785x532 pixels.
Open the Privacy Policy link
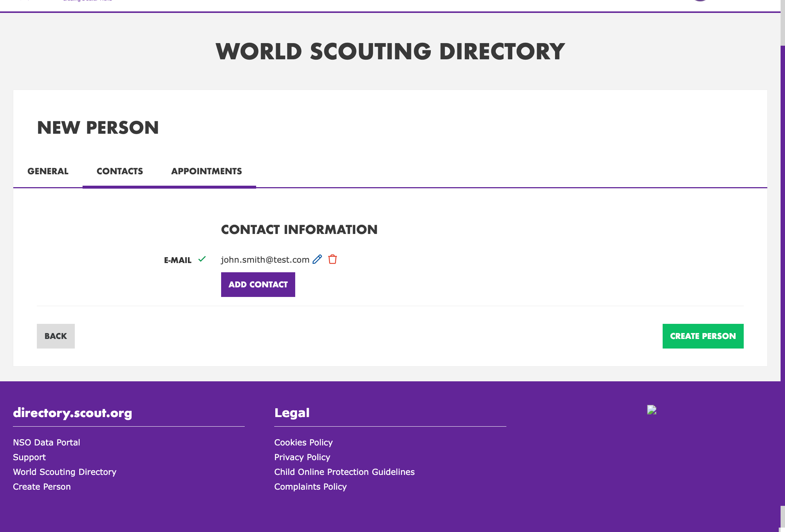click(302, 457)
